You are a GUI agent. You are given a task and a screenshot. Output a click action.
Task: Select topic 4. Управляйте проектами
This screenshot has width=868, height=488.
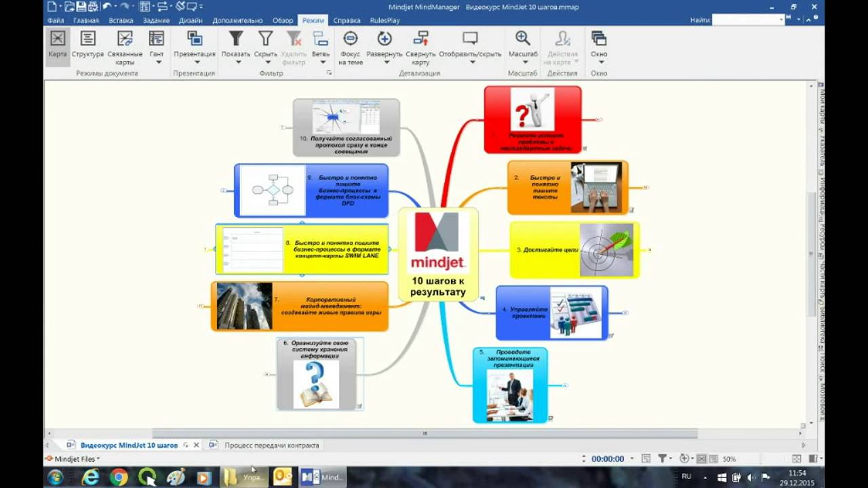tap(552, 312)
